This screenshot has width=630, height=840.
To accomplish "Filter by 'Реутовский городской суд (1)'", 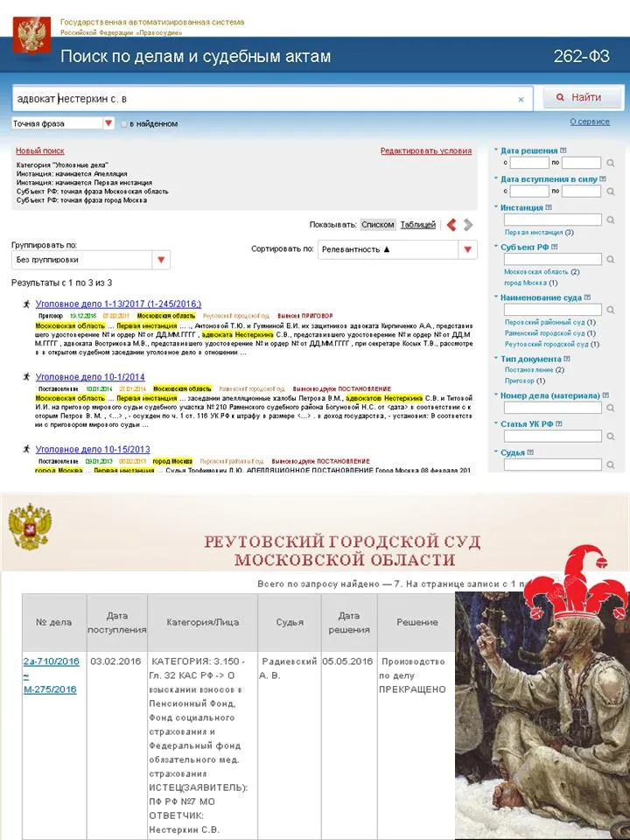I will pyautogui.click(x=552, y=344).
